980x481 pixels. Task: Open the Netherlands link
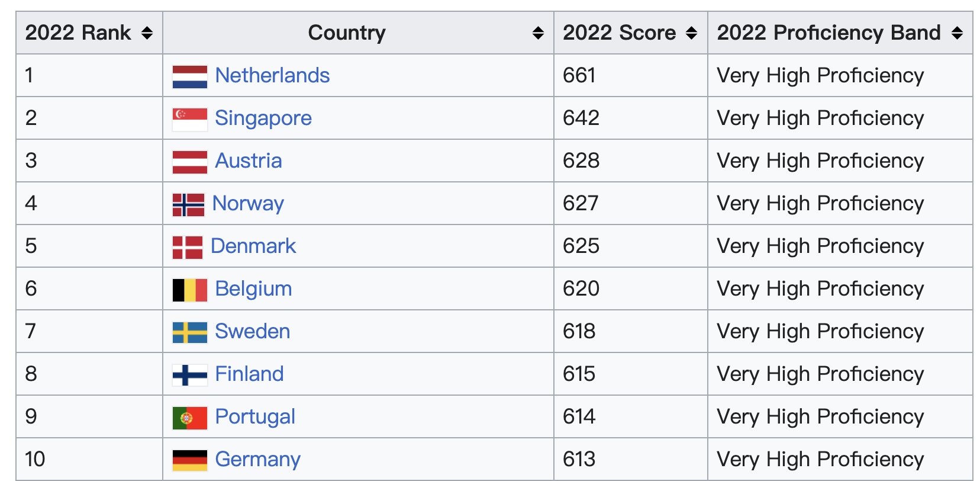[272, 76]
